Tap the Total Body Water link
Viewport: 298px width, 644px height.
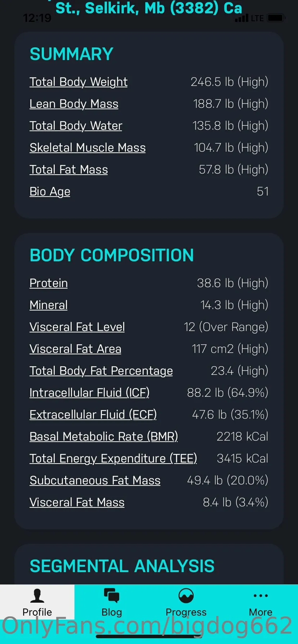pos(76,126)
